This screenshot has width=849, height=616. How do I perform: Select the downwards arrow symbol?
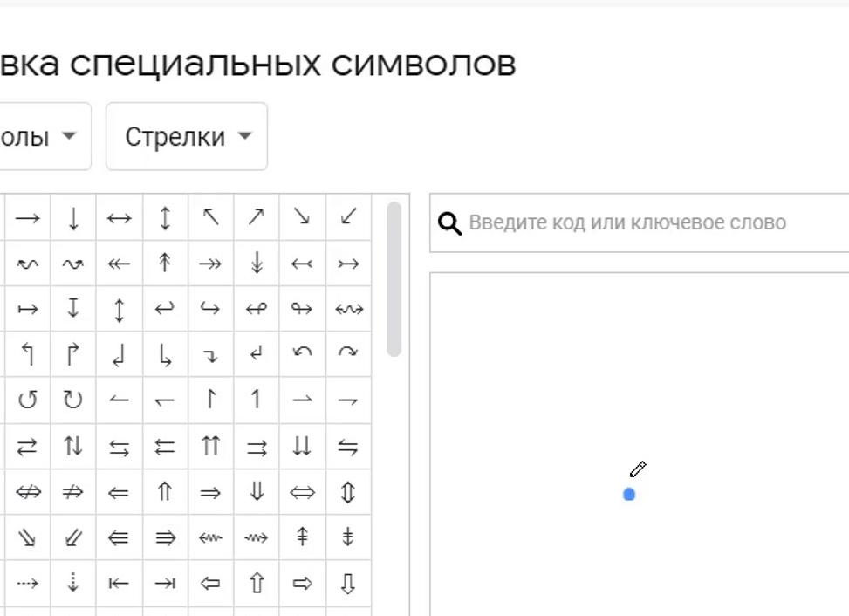click(x=73, y=217)
